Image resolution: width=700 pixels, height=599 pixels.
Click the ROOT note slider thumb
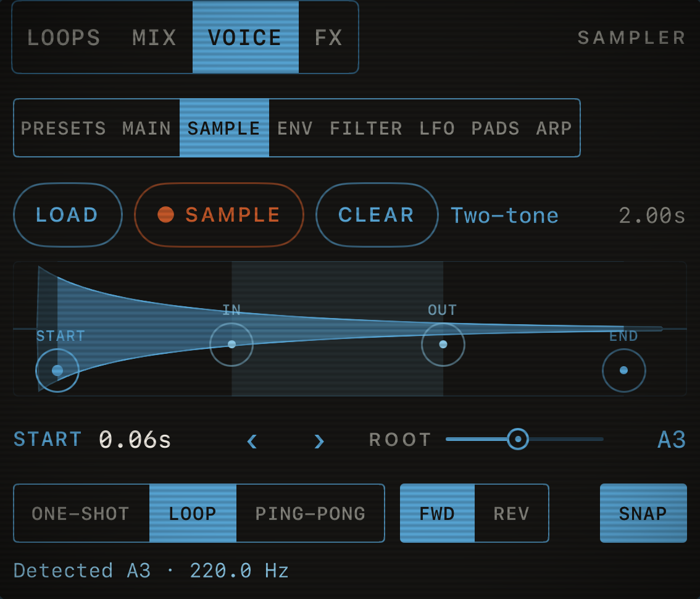pos(518,439)
